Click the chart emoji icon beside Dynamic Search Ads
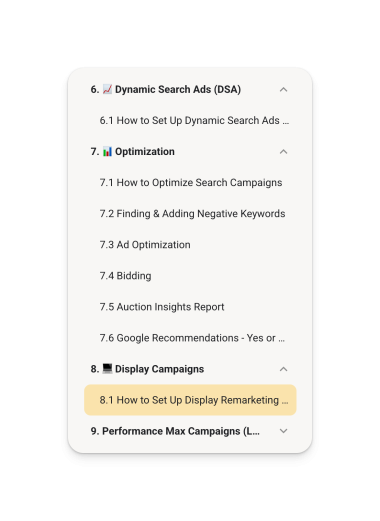This screenshot has height=521, width=380. (107, 89)
